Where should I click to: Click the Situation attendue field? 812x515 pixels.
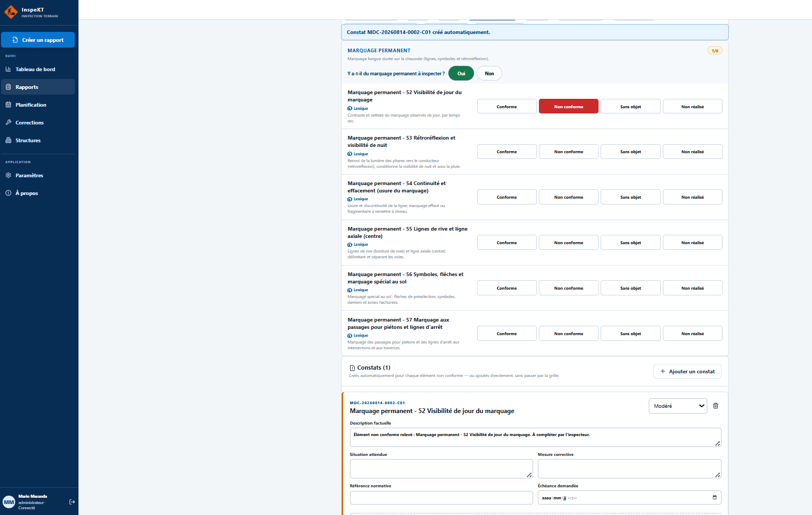(442, 468)
